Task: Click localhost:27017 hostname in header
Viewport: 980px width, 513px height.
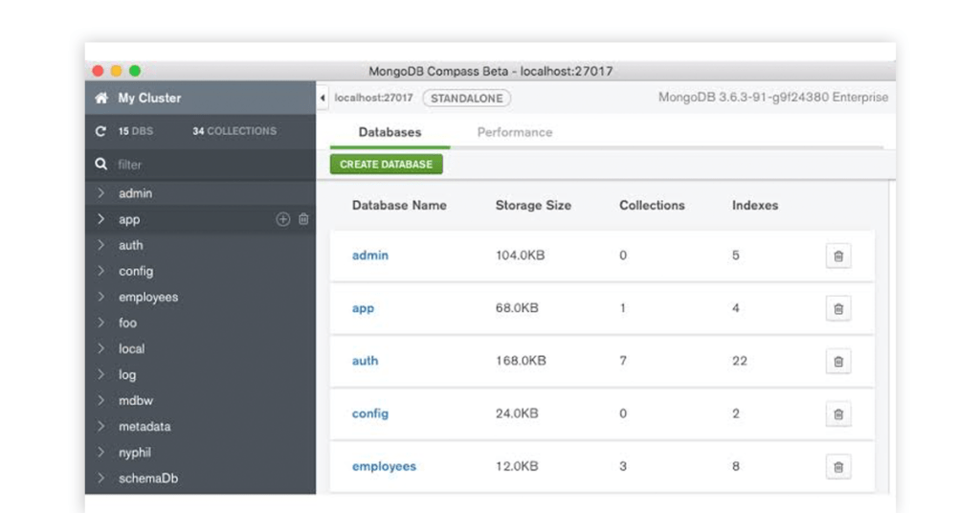Action: [374, 98]
